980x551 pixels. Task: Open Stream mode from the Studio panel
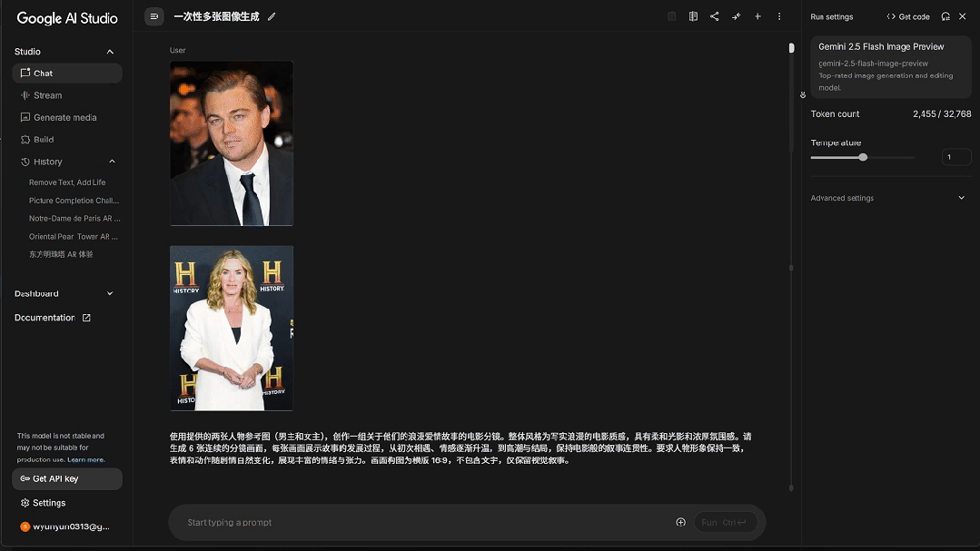click(47, 94)
